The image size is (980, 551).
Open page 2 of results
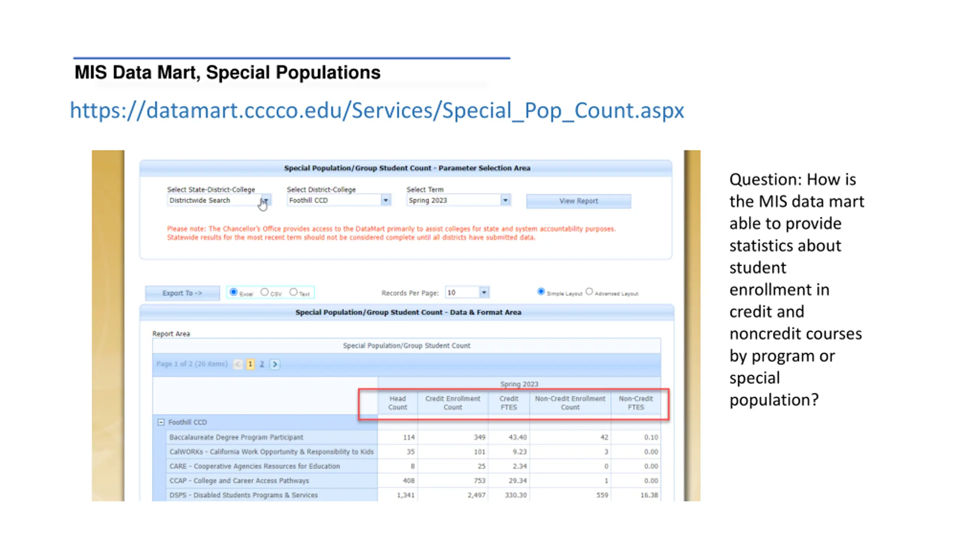[262, 364]
